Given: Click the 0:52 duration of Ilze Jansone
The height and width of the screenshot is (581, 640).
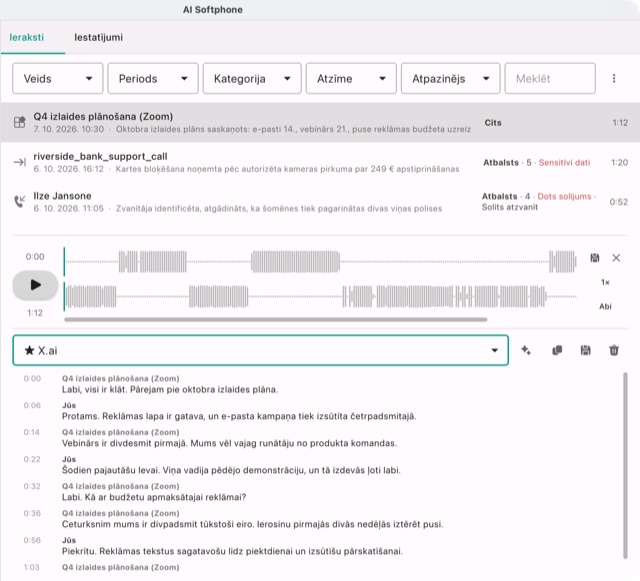Looking at the screenshot, I should (618, 202).
